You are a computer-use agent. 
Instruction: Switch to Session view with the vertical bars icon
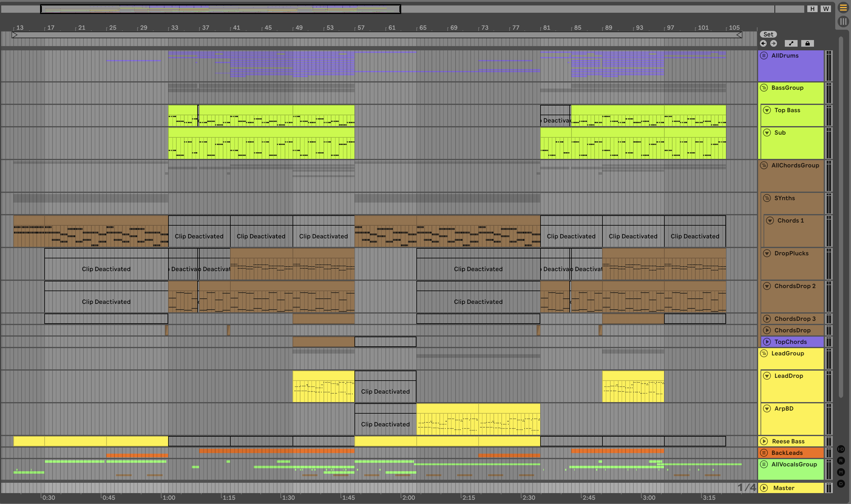click(x=843, y=22)
